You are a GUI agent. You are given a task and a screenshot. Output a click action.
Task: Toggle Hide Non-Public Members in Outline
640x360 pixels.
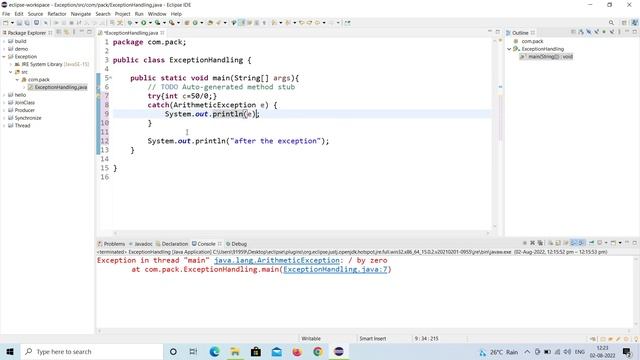(x=604, y=32)
